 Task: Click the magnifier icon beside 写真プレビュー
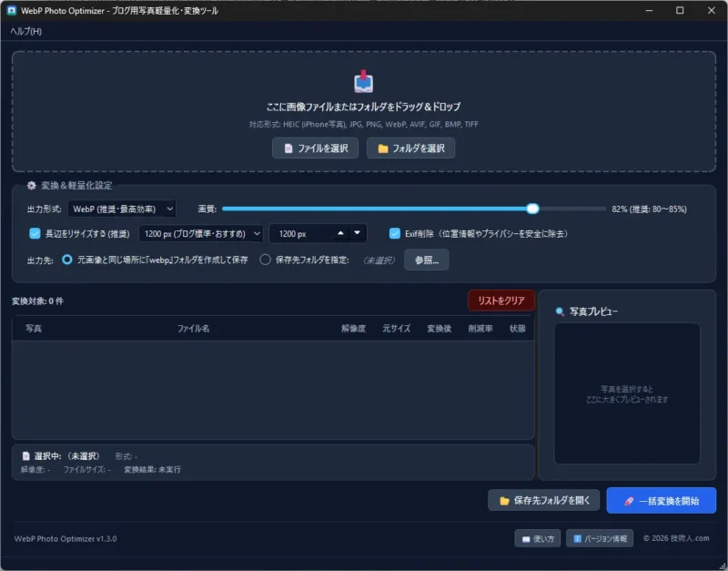coord(560,311)
